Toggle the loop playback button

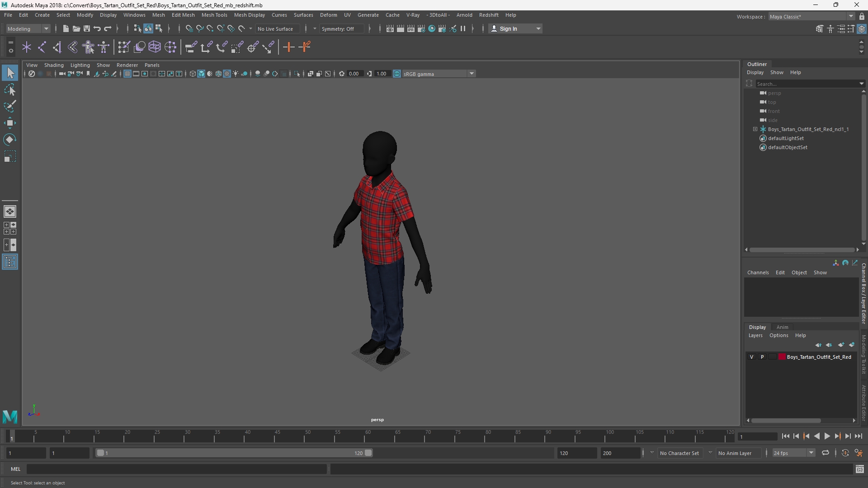[x=826, y=453]
